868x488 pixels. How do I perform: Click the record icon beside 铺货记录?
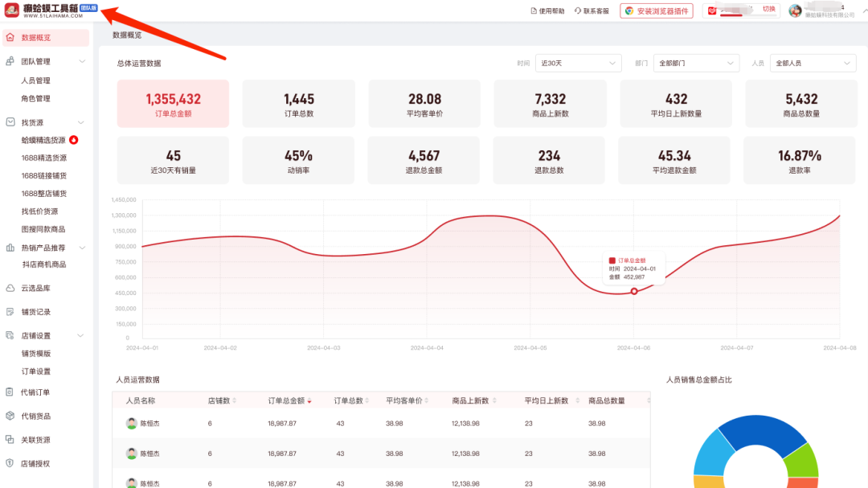10,312
